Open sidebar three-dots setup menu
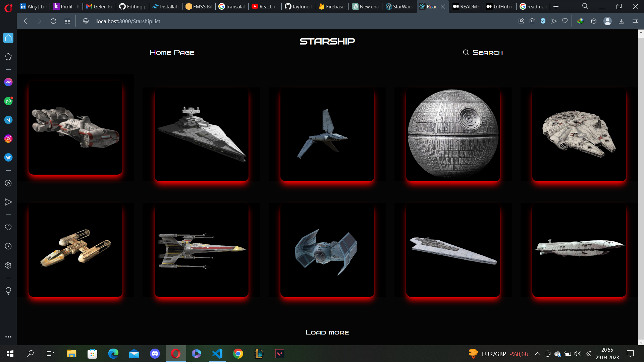Viewport: 644px width, 362px height. pos(8,337)
